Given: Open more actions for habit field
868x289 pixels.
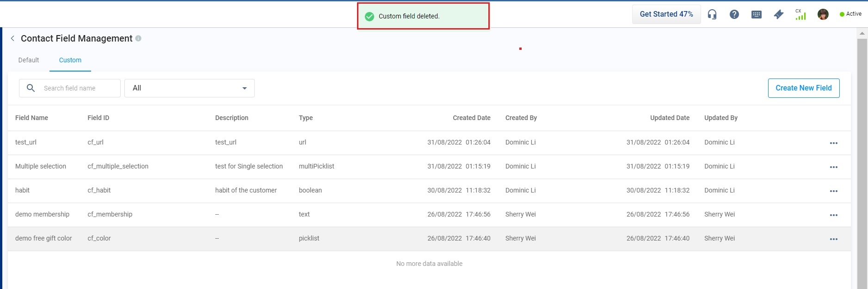Looking at the screenshot, I should pyautogui.click(x=833, y=191).
